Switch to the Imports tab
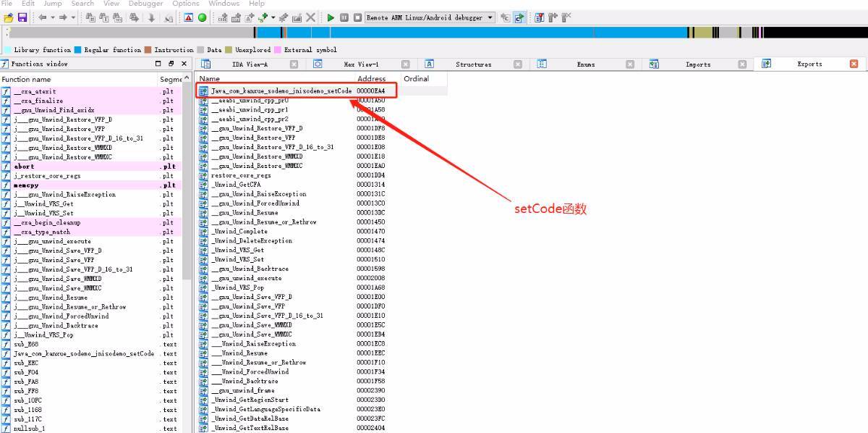 click(x=697, y=64)
